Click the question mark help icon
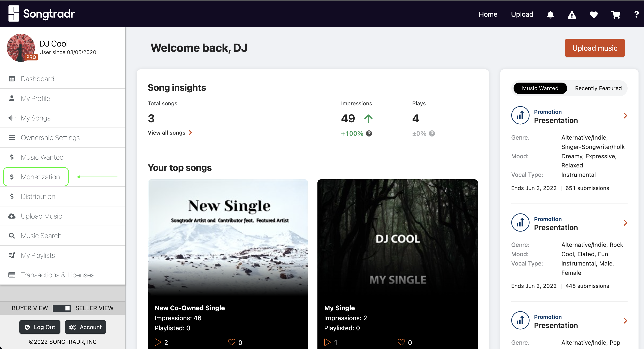644x349 pixels. 636,14
